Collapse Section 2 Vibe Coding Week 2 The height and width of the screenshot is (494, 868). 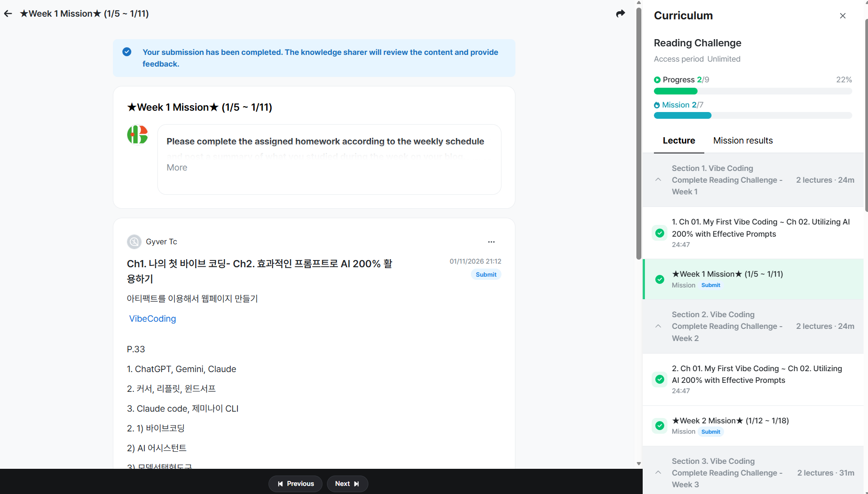coord(658,326)
